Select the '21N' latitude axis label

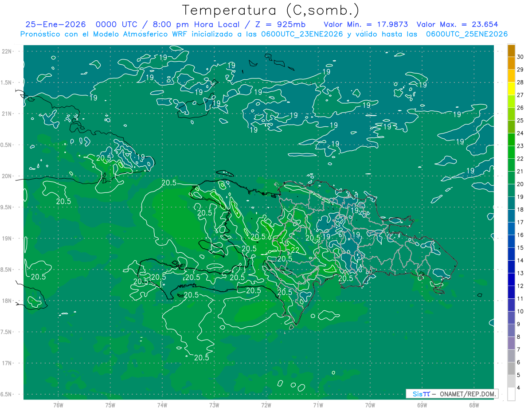click(x=7, y=114)
